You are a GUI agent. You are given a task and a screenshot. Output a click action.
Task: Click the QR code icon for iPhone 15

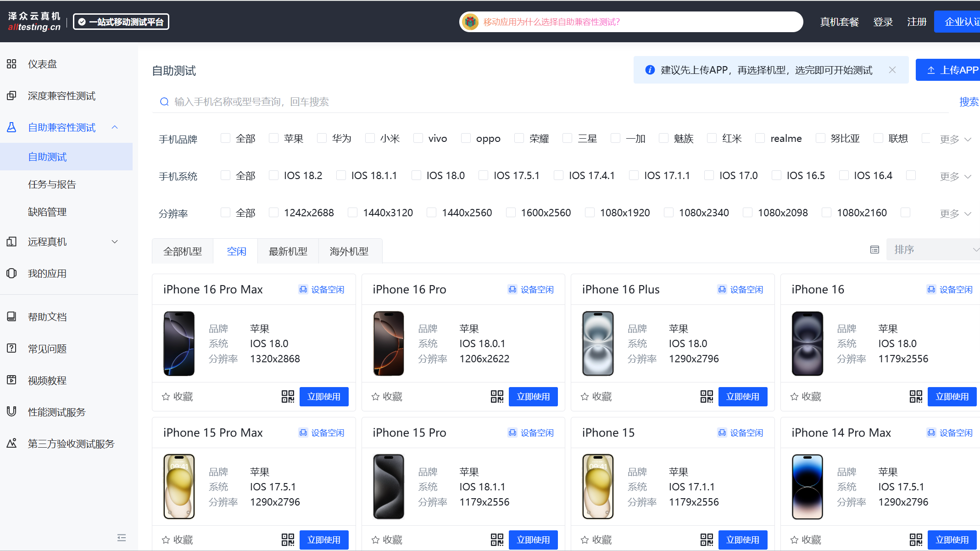pos(707,540)
